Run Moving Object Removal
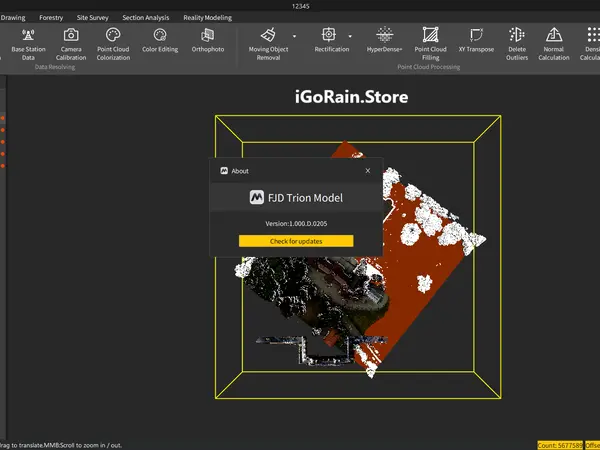600x450 pixels. pyautogui.click(x=268, y=44)
